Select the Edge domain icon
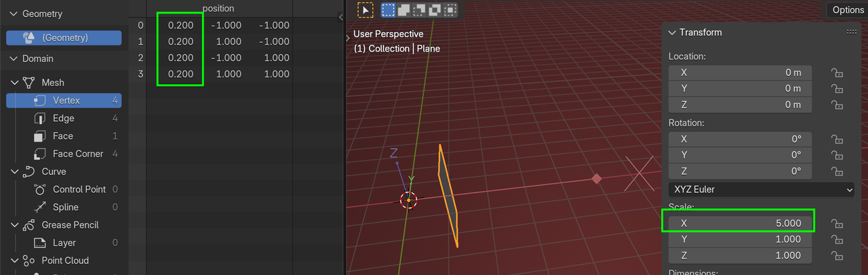The height and width of the screenshot is (275, 868). coord(40,118)
